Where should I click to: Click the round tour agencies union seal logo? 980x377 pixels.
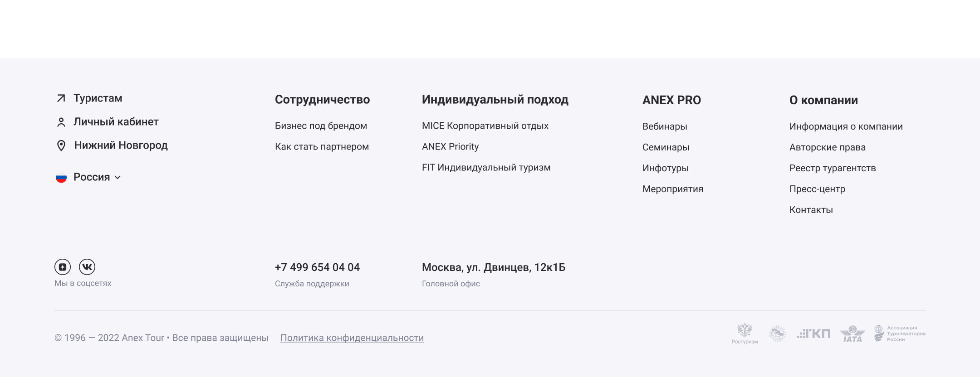coord(777,334)
